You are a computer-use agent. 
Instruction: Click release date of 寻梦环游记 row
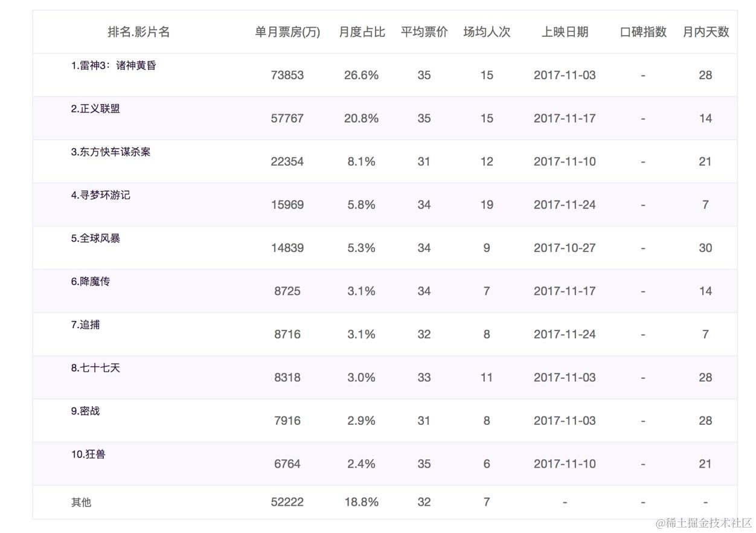(x=565, y=205)
